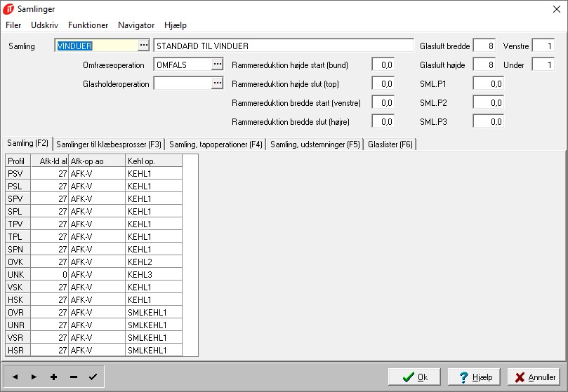Click Rammereduktion højde slut (top) field
This screenshot has height=392, width=568.
[383, 83]
